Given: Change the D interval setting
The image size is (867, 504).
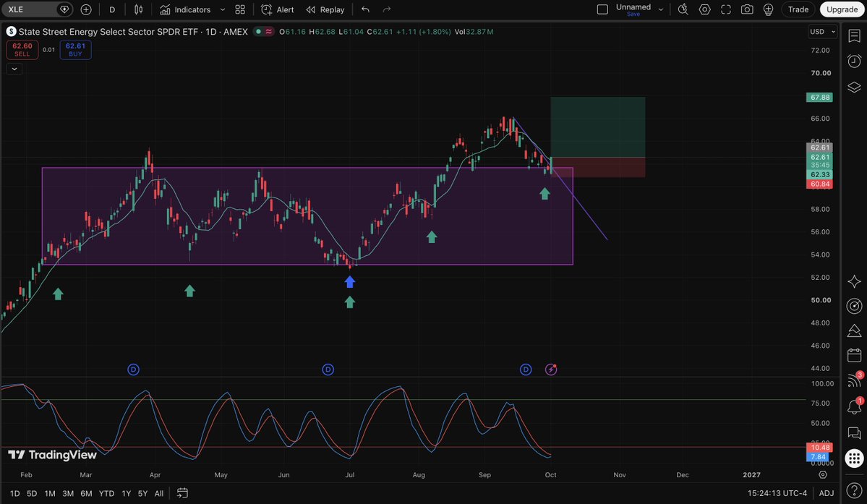Looking at the screenshot, I should (x=112, y=9).
